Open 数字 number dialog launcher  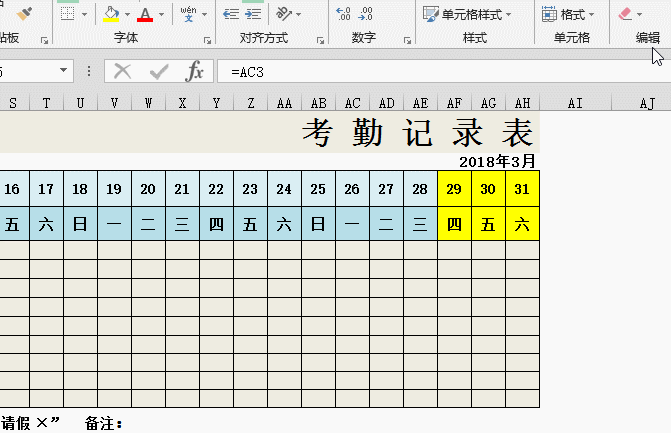407,41
